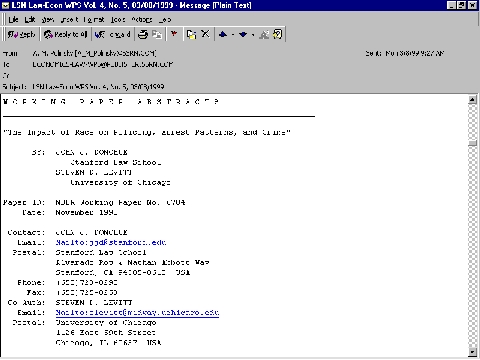480x360 pixels.
Task: Click the phone number line
Action: pos(86,282)
